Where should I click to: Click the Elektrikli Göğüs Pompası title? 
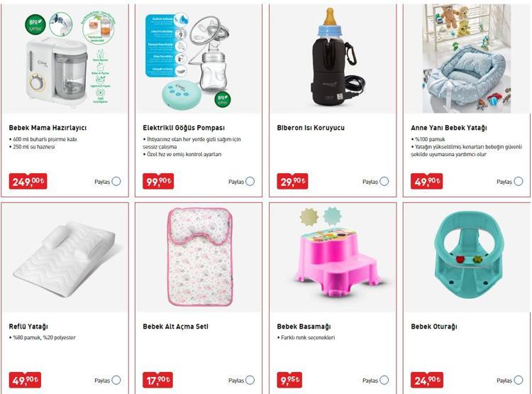coord(184,128)
